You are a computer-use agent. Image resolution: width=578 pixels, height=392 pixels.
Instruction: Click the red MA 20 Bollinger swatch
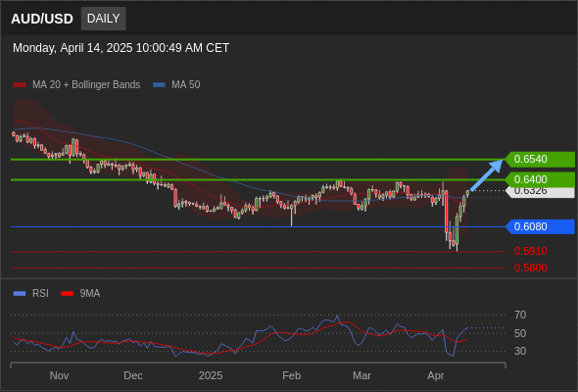20,85
